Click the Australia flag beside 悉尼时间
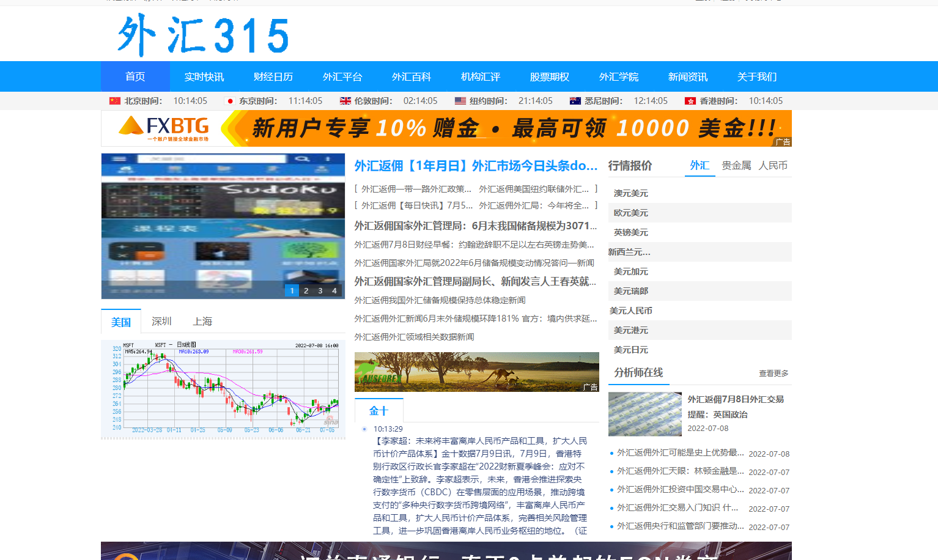 click(575, 101)
